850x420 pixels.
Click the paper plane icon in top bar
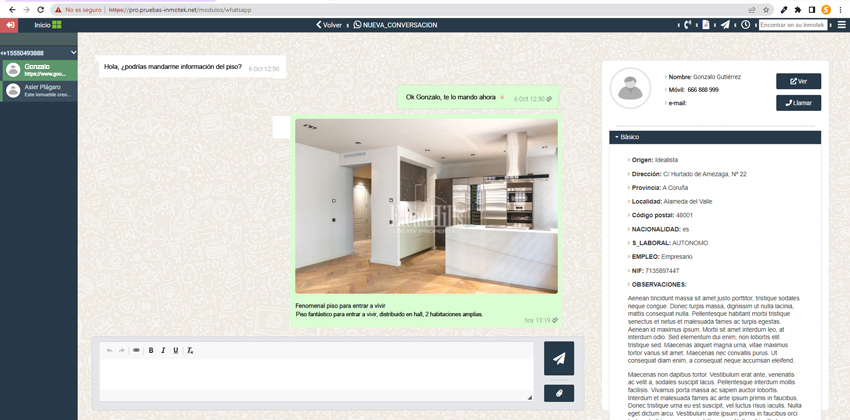coord(725,25)
